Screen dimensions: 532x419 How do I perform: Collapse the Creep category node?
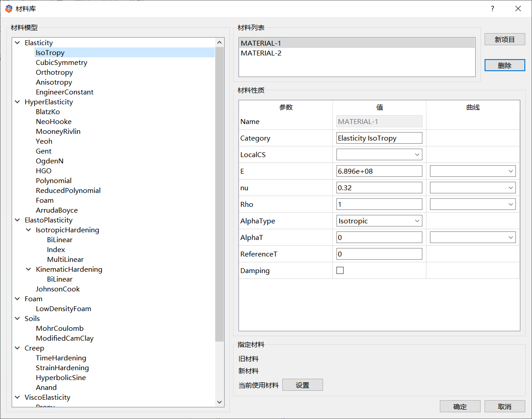(x=17, y=348)
